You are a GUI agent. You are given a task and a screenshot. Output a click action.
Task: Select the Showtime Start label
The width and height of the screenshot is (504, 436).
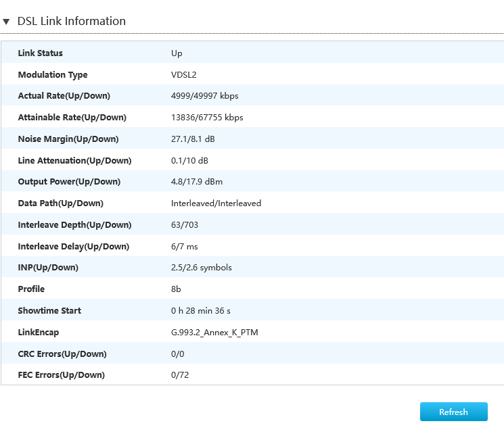click(49, 310)
